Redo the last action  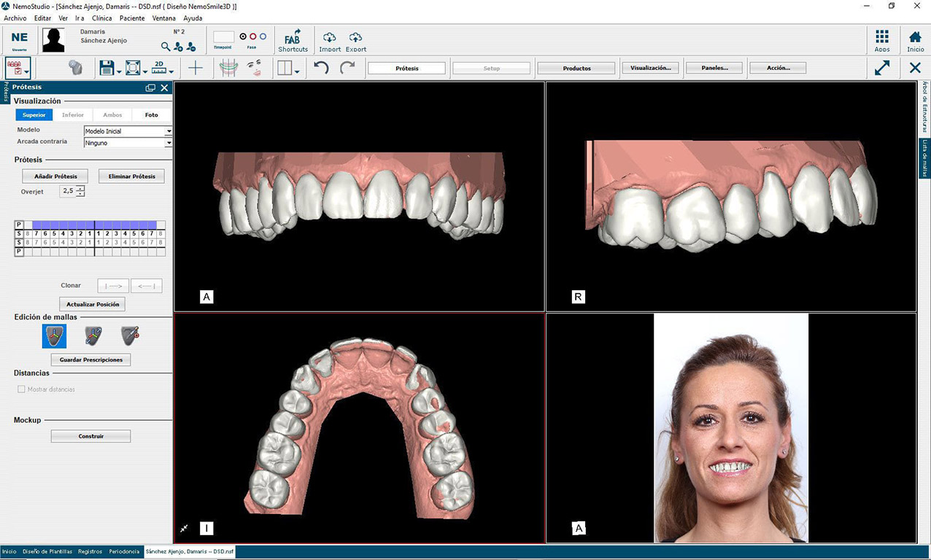tap(347, 68)
